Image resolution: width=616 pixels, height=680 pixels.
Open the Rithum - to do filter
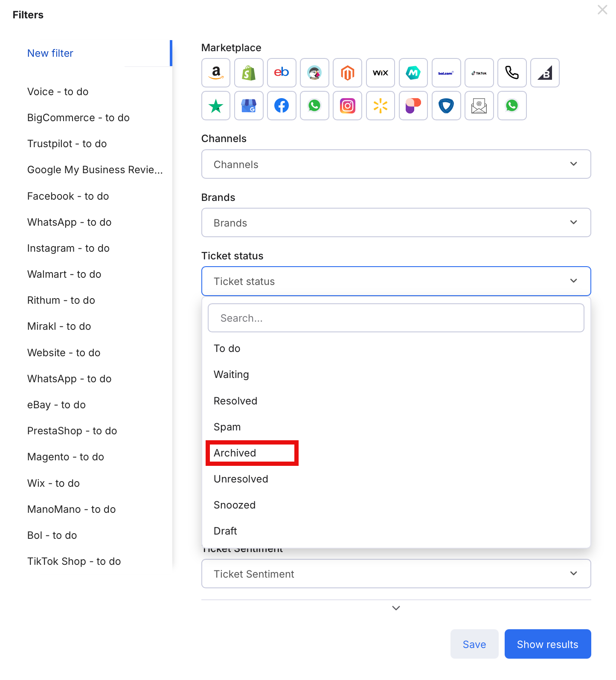61,300
